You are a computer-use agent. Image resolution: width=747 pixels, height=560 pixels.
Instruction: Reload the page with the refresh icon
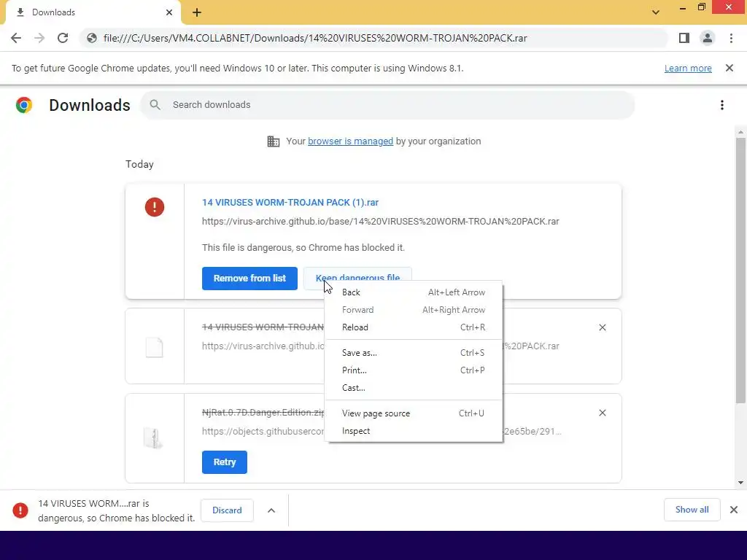pyautogui.click(x=63, y=38)
